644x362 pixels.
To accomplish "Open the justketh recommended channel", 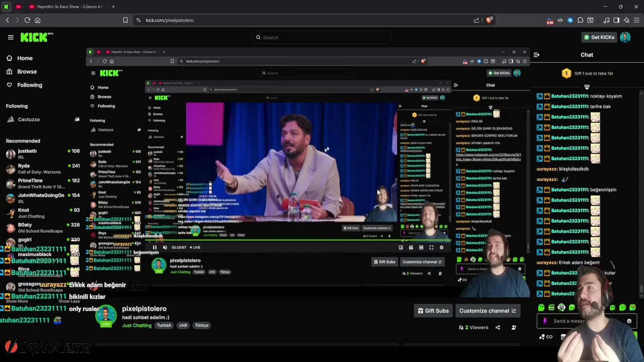I will pos(43,154).
